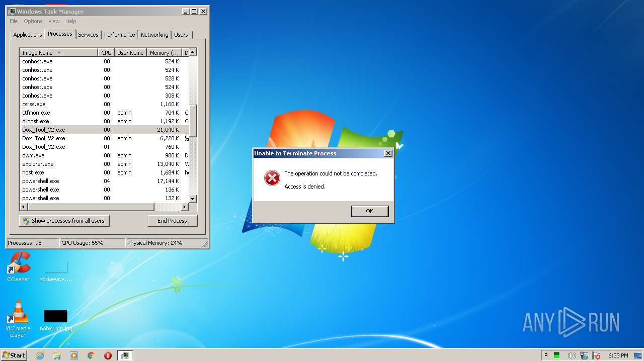Image resolution: width=644 pixels, height=362 pixels.
Task: Close the Unable to Terminate Process dialog
Action: click(x=388, y=153)
